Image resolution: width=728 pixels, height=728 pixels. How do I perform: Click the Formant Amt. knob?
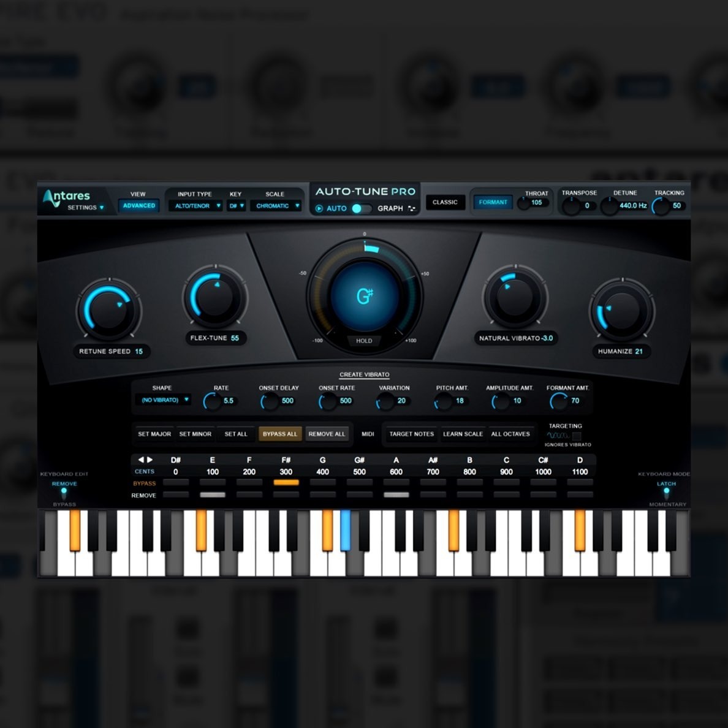coord(558,401)
